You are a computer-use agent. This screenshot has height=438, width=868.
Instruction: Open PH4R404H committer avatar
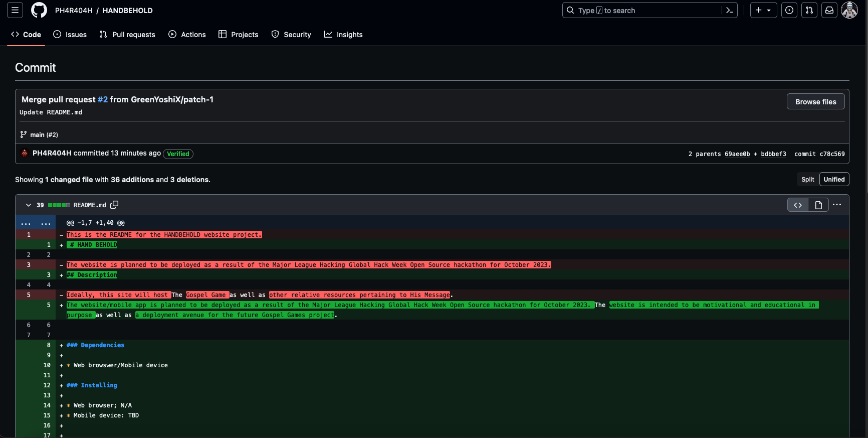click(25, 153)
